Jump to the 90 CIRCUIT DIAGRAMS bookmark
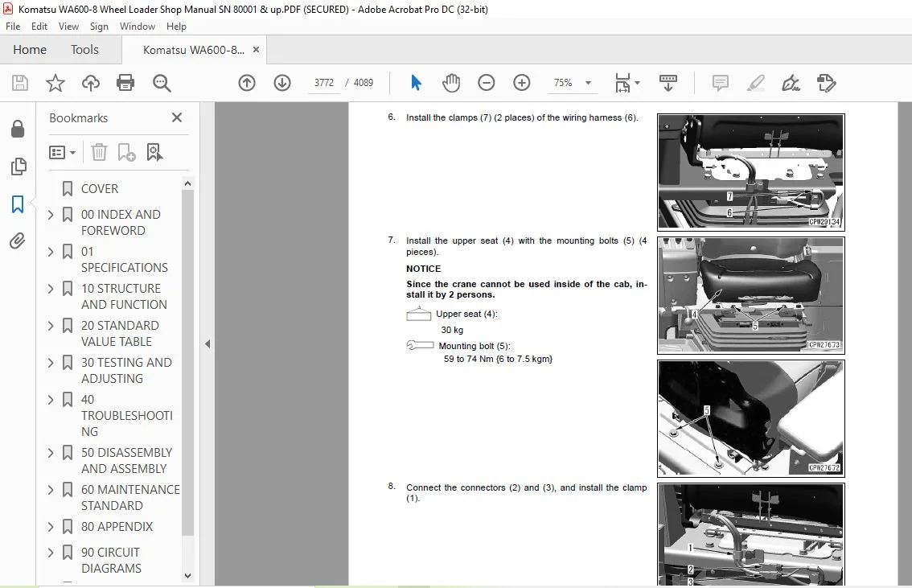Image resolution: width=912 pixels, height=588 pixels. (x=111, y=560)
